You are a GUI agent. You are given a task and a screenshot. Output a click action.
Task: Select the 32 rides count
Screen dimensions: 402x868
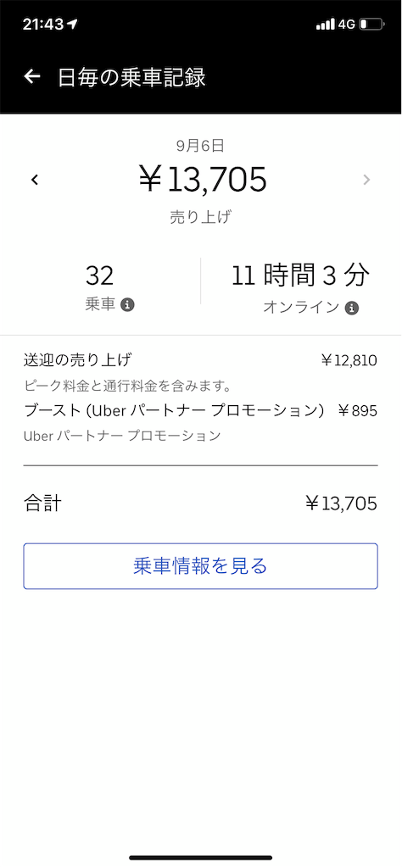pyautogui.click(x=100, y=275)
